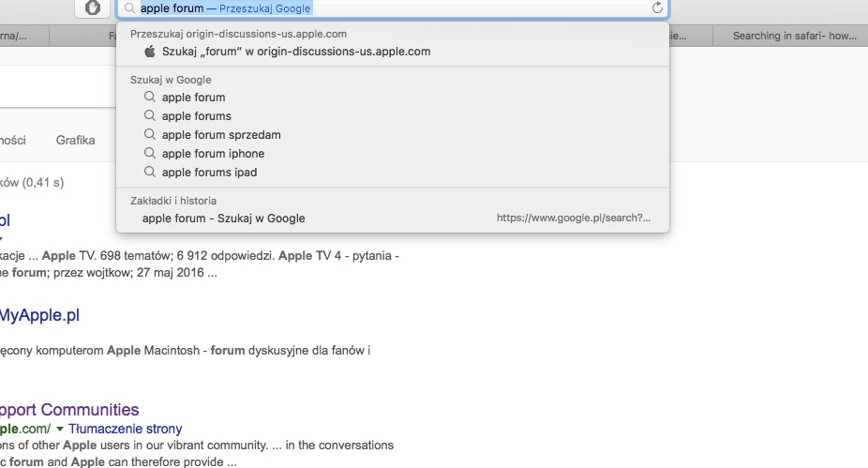
Task: Open history entry 'apple forum - Szukaj w Google'
Action: point(393,219)
